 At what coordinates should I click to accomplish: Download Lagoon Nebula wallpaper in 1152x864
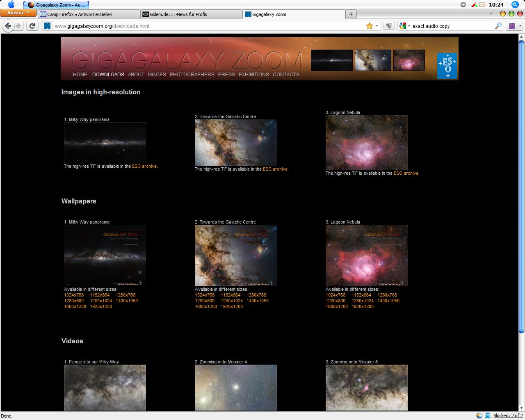click(361, 295)
